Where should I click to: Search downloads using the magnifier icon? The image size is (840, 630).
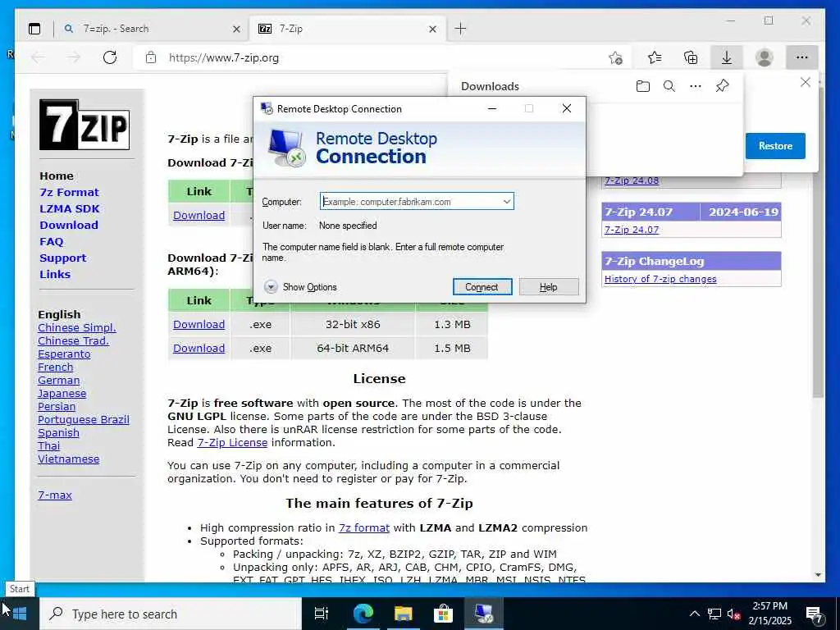click(x=669, y=86)
